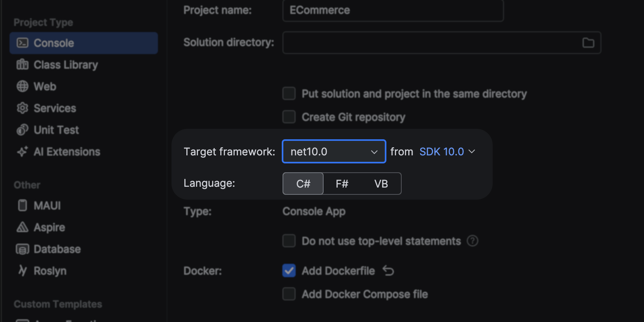Open the Unit Test template icon
644x322 pixels.
tap(23, 130)
